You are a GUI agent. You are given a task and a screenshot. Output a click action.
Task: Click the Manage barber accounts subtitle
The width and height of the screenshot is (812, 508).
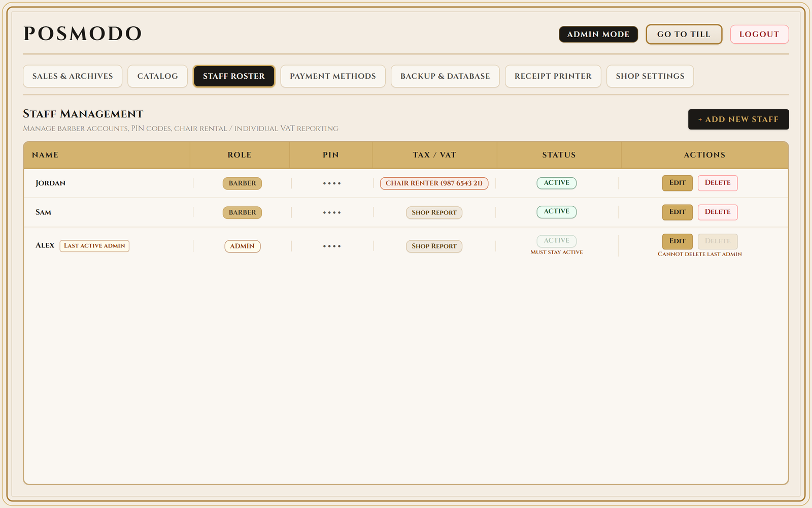click(x=181, y=129)
